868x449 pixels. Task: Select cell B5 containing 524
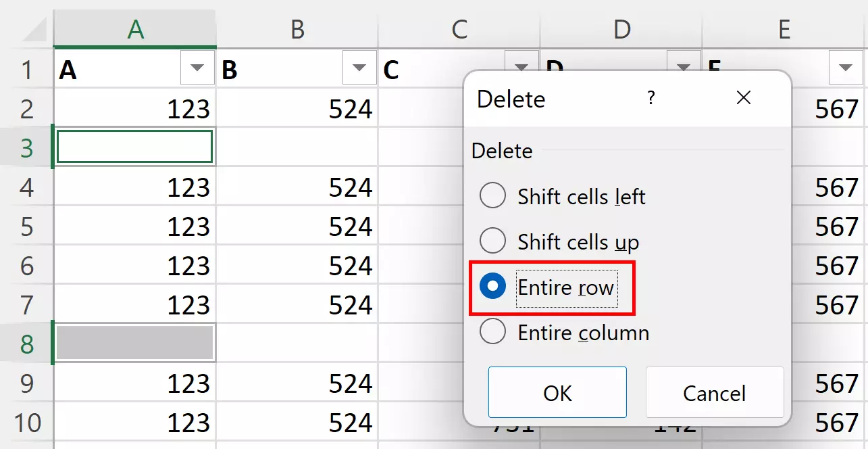(297, 227)
